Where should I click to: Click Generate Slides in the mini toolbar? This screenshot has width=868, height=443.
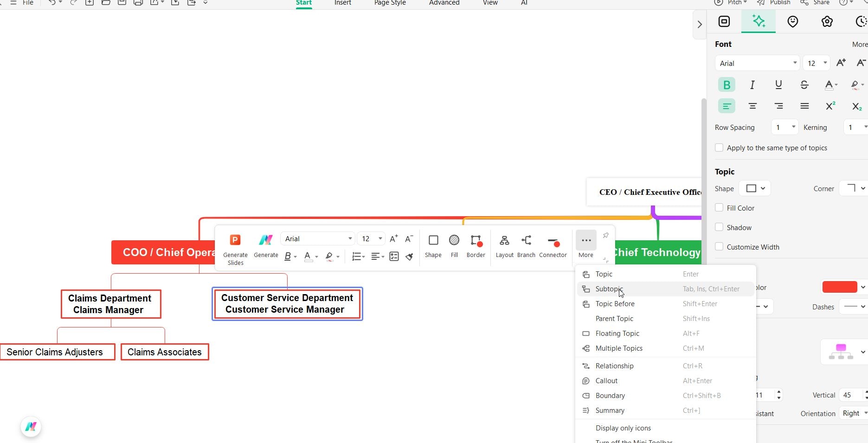(235, 249)
